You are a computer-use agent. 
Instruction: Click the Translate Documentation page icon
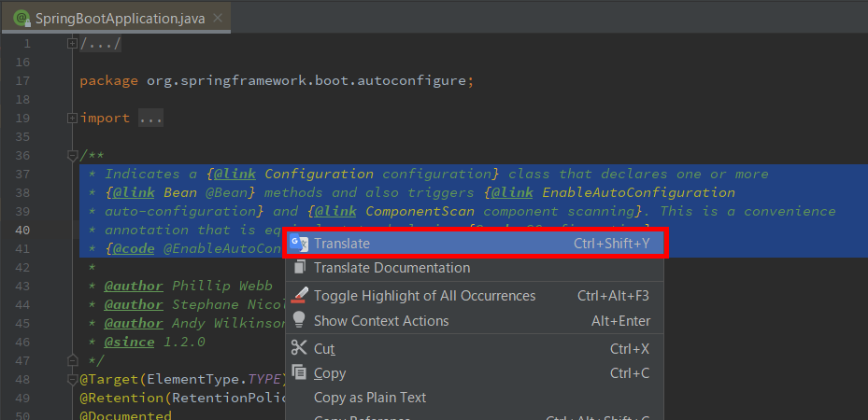[299, 268]
